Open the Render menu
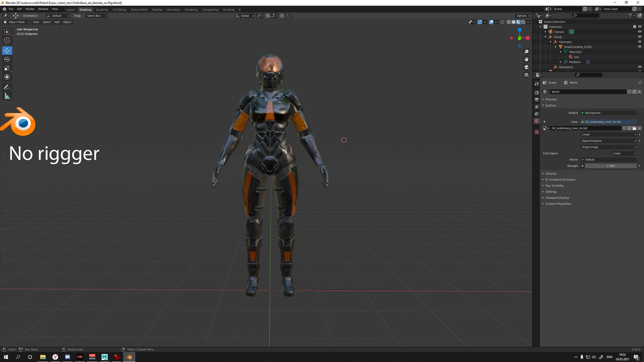This screenshot has height=362, width=644. 30,9
